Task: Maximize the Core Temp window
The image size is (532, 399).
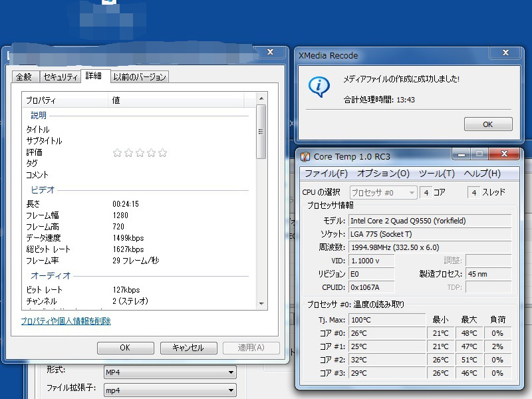Action: coord(479,154)
